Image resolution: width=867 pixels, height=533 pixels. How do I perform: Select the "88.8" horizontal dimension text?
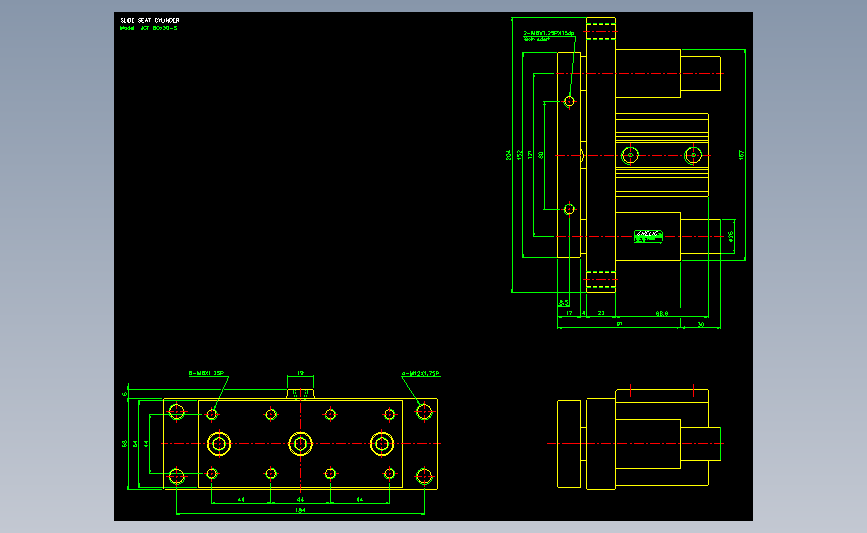point(661,313)
